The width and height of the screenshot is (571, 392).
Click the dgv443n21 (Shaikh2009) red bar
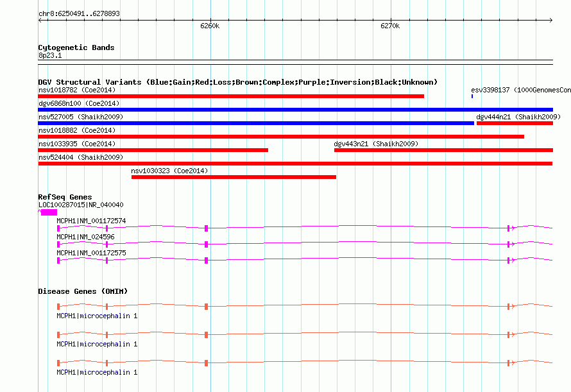[x=443, y=150]
